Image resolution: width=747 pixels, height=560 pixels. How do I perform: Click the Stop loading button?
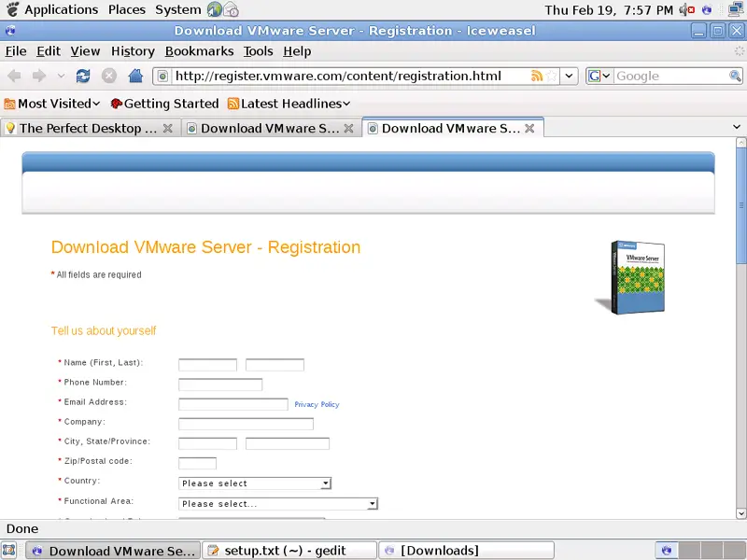click(x=109, y=76)
